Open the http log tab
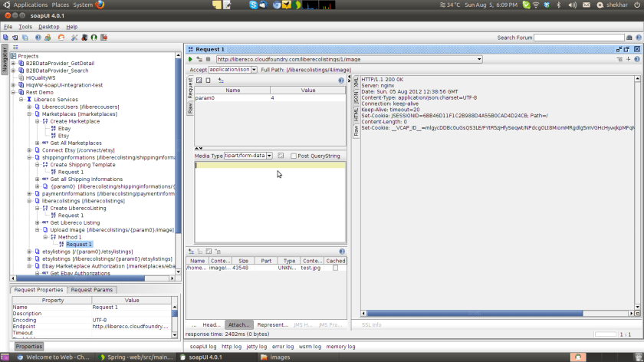The image size is (644, 362). pyautogui.click(x=232, y=347)
